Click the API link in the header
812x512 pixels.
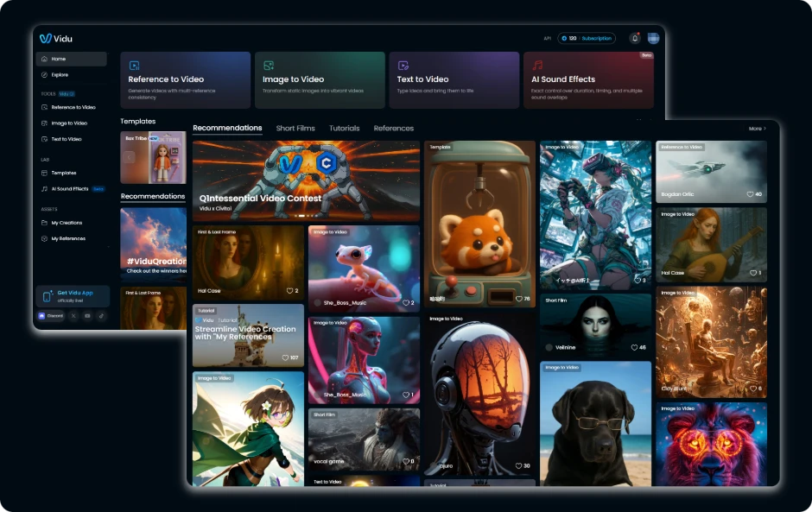(548, 38)
